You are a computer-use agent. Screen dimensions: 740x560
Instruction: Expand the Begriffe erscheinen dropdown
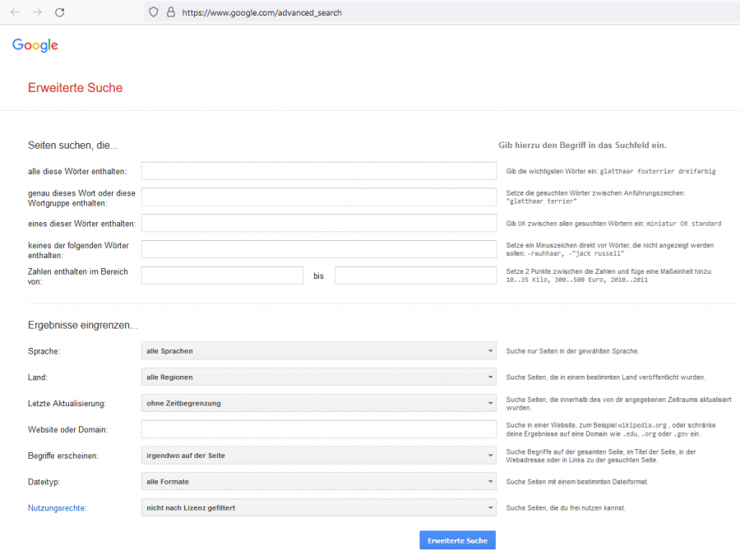click(318, 456)
